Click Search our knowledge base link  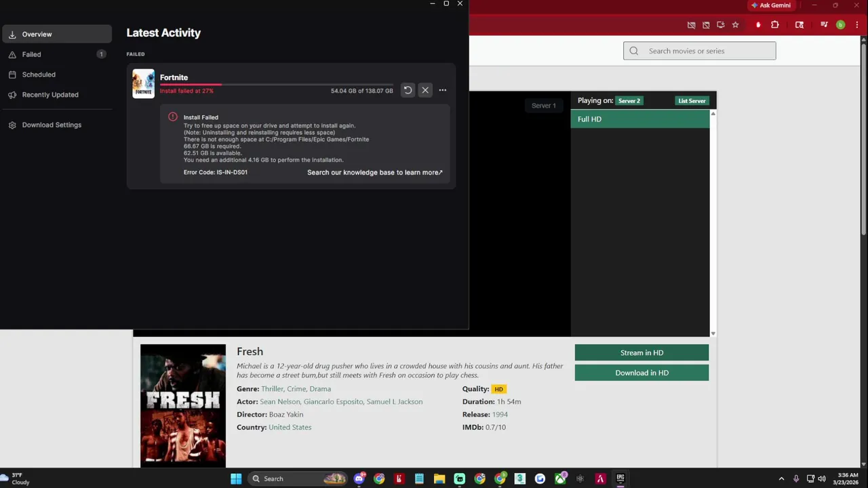[x=374, y=172]
